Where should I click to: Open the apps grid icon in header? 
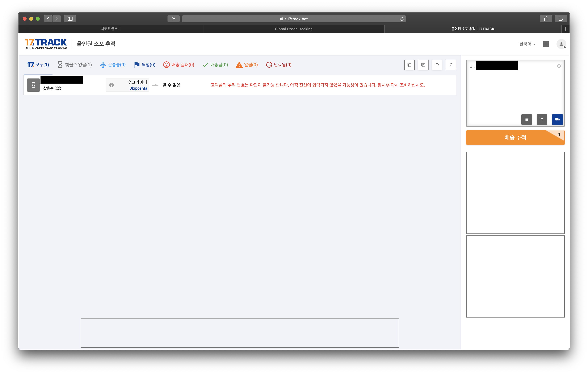point(546,44)
